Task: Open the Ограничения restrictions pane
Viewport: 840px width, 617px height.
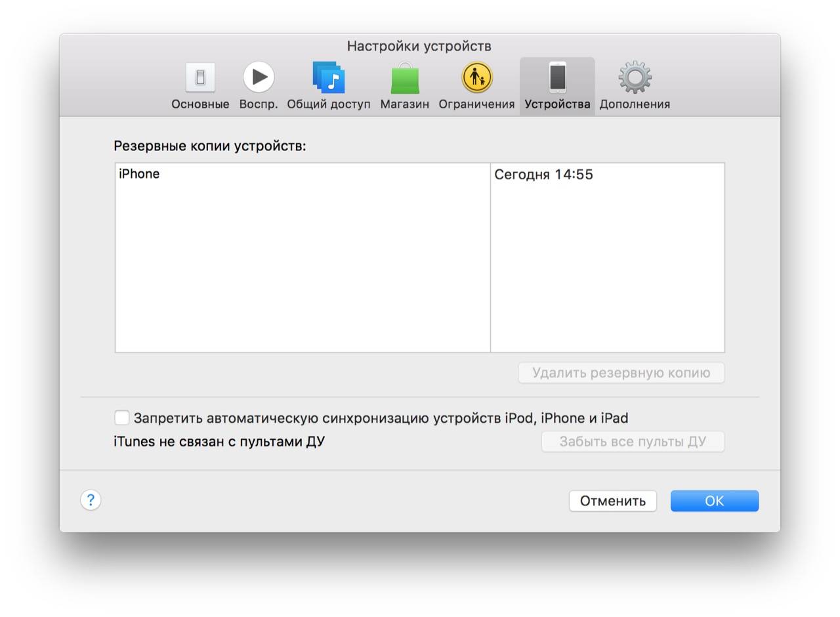Action: click(476, 86)
